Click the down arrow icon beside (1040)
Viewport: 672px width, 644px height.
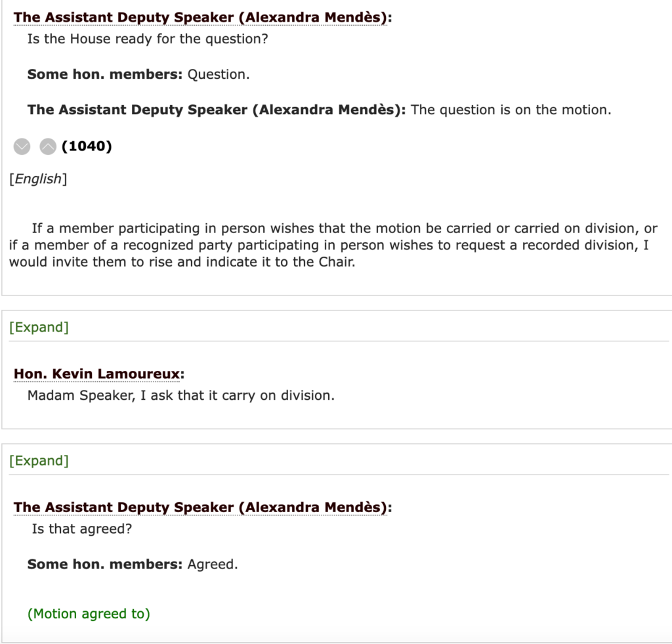point(22,146)
